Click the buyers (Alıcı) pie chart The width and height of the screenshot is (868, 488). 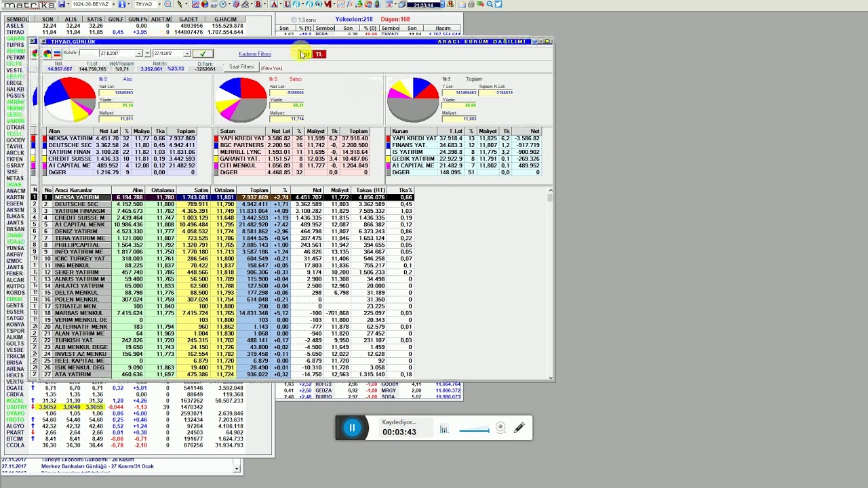(x=69, y=100)
